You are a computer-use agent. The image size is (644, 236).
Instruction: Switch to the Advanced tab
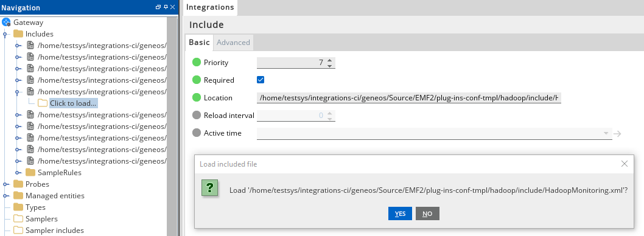click(x=233, y=43)
